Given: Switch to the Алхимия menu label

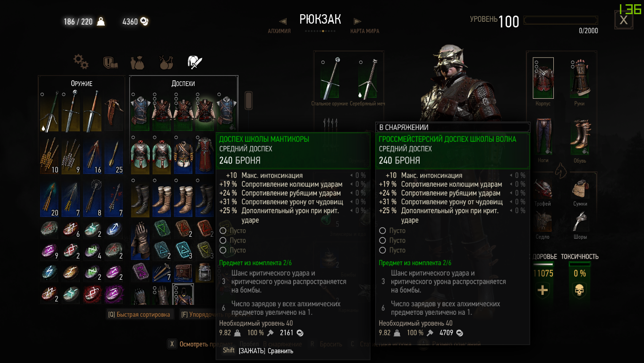Looking at the screenshot, I should pos(279,31).
